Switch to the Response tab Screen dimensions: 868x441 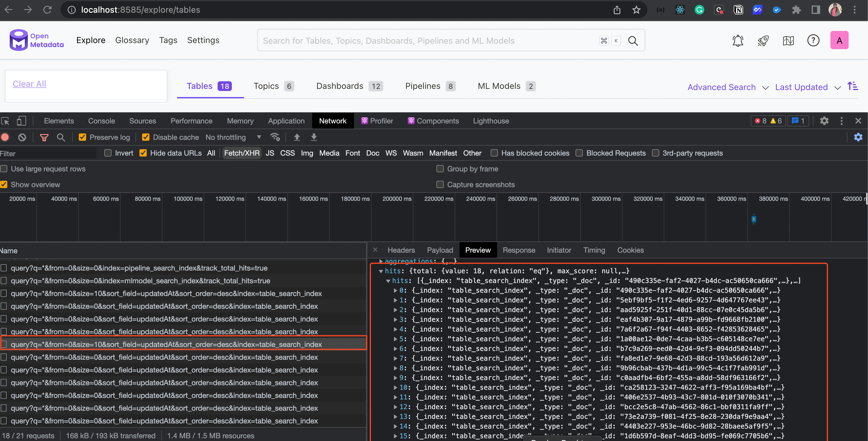coord(519,250)
